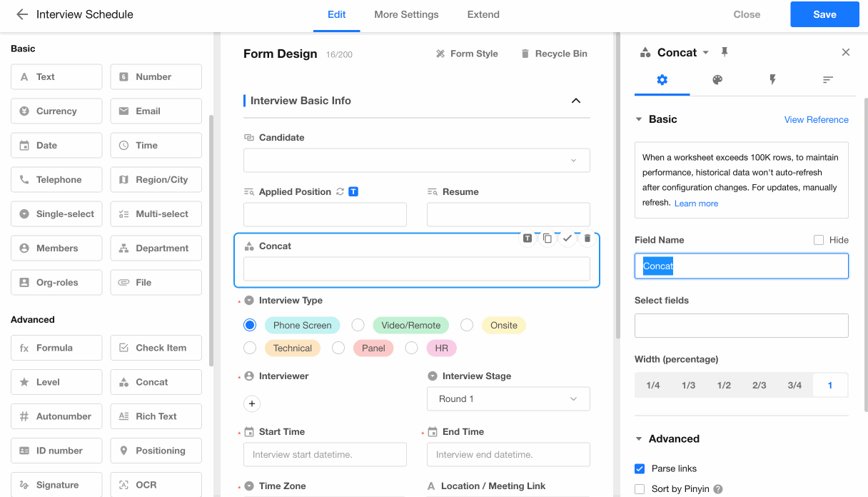The width and height of the screenshot is (868, 497).
Task: Switch to the Extend tab
Action: coord(483,14)
